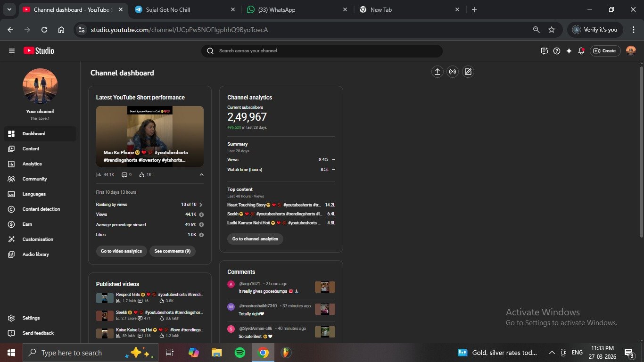Screen dimensions: 644x362
Task: Open the notifications bell icon
Action: [x=581, y=51]
